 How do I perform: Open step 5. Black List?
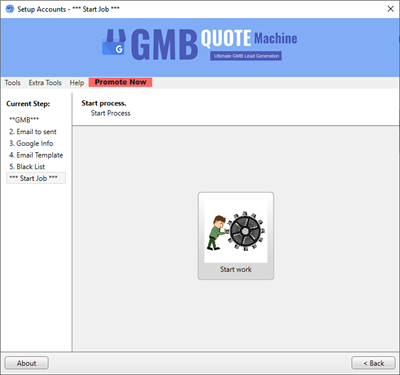[27, 167]
